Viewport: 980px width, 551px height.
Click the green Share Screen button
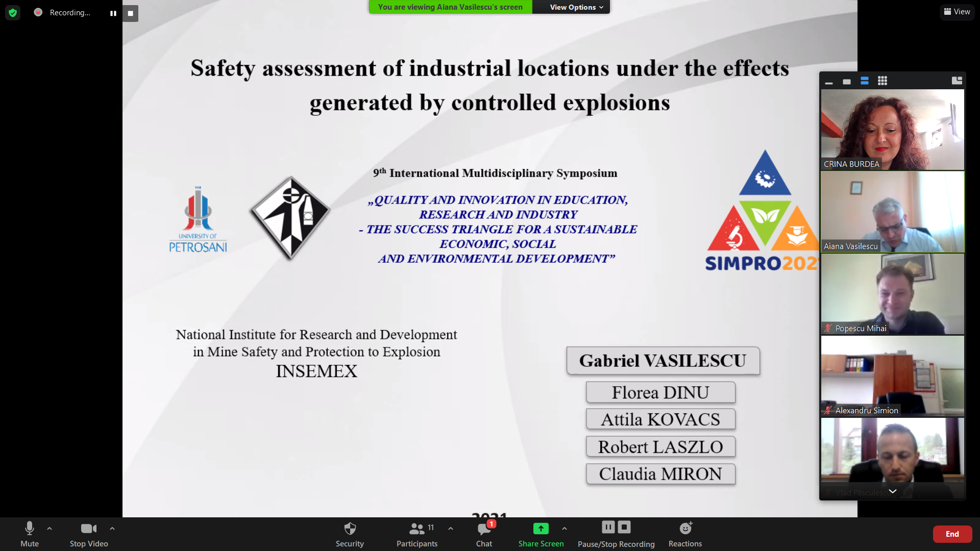point(541,534)
